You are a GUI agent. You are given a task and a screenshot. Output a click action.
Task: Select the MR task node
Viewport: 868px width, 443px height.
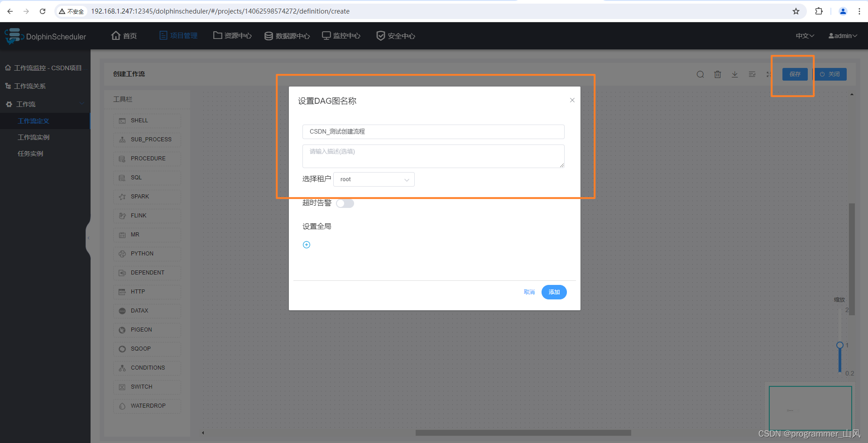tap(147, 235)
